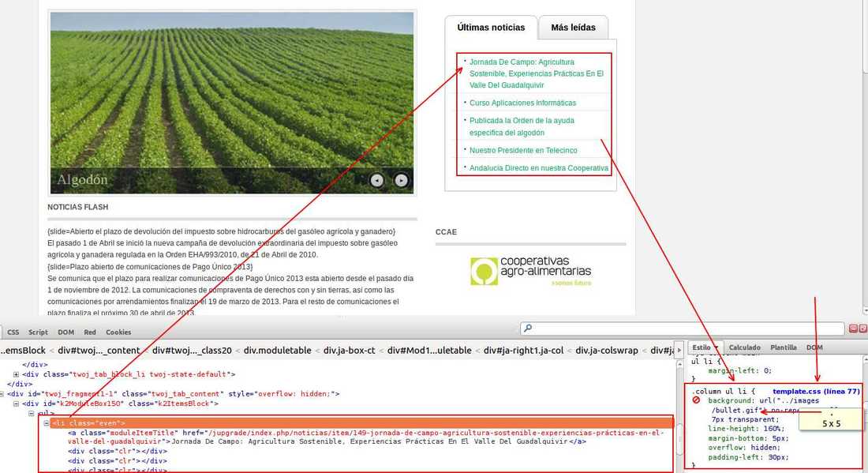The image size is (868, 473).
Task: Collapse the ul node in HTML tree
Action: coord(31,413)
